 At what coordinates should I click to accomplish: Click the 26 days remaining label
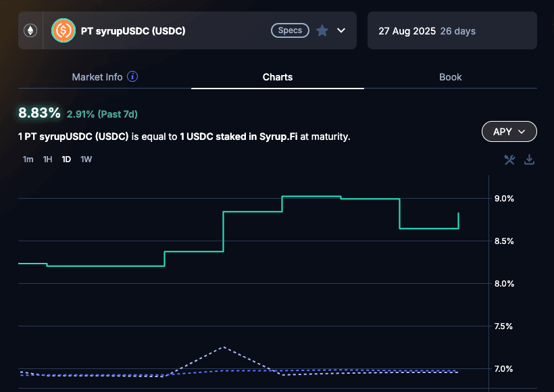(x=458, y=31)
